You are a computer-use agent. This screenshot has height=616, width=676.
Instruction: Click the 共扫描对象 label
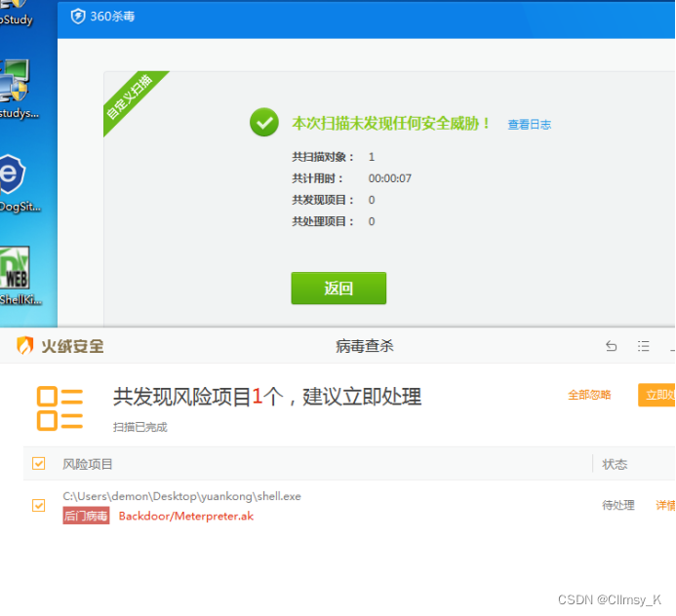coord(323,157)
